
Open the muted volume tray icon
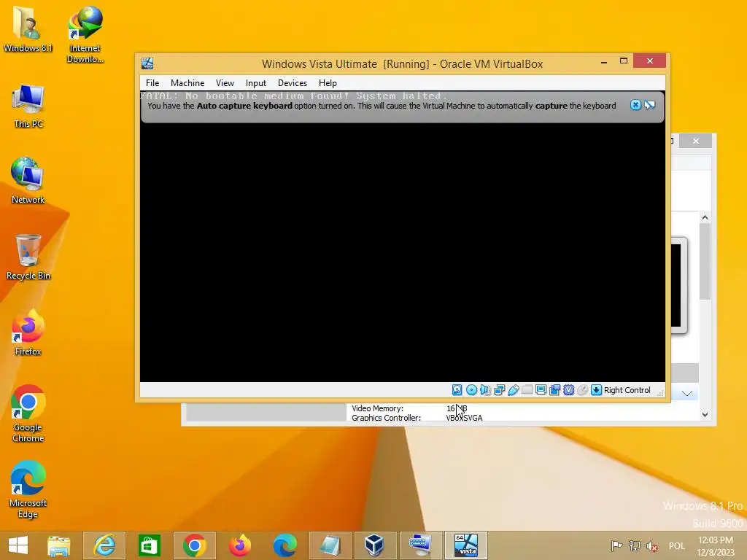pyautogui.click(x=651, y=546)
